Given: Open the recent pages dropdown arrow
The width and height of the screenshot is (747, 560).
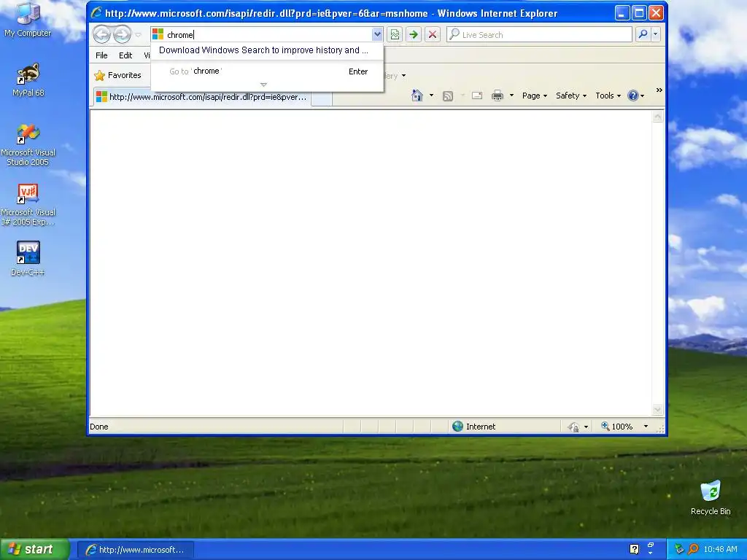Looking at the screenshot, I should pos(138,35).
